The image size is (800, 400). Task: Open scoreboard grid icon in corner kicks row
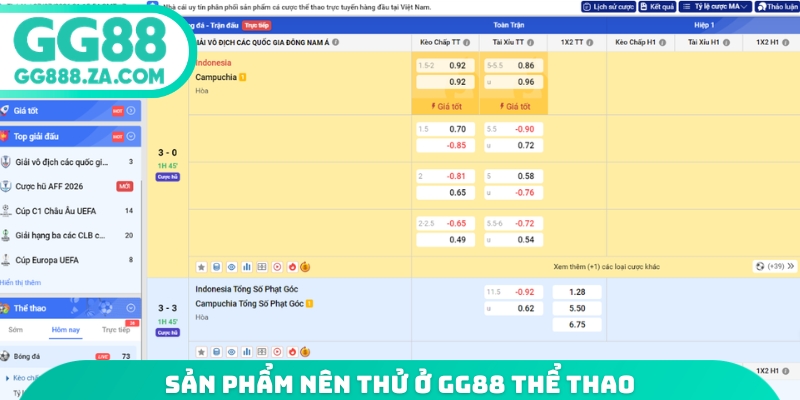click(262, 352)
